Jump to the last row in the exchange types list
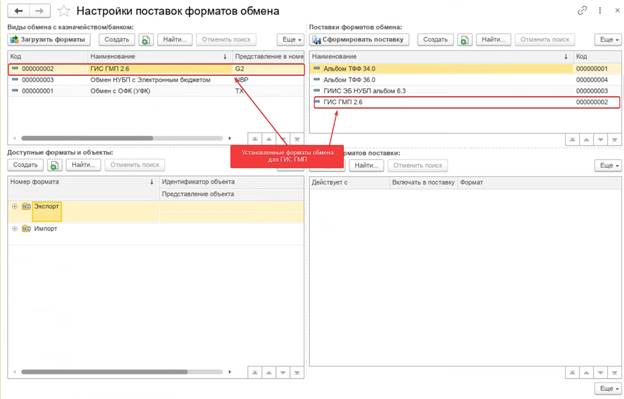The image size is (624, 399). [297, 139]
